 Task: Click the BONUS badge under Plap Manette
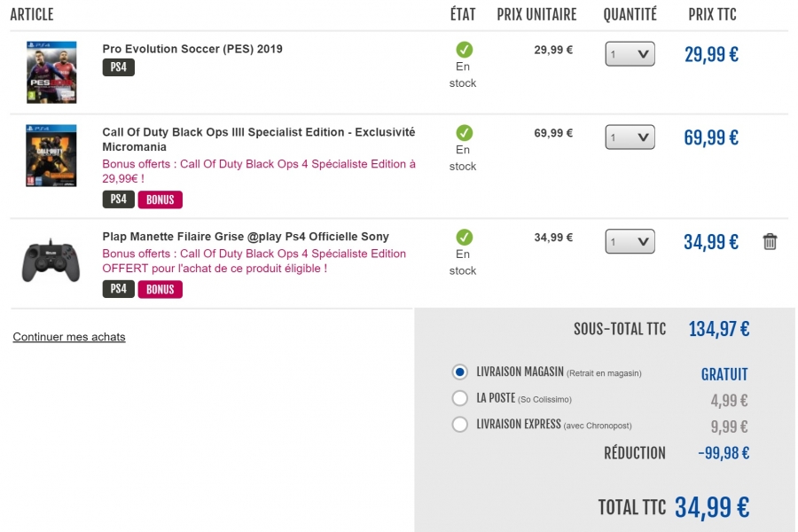(160, 289)
